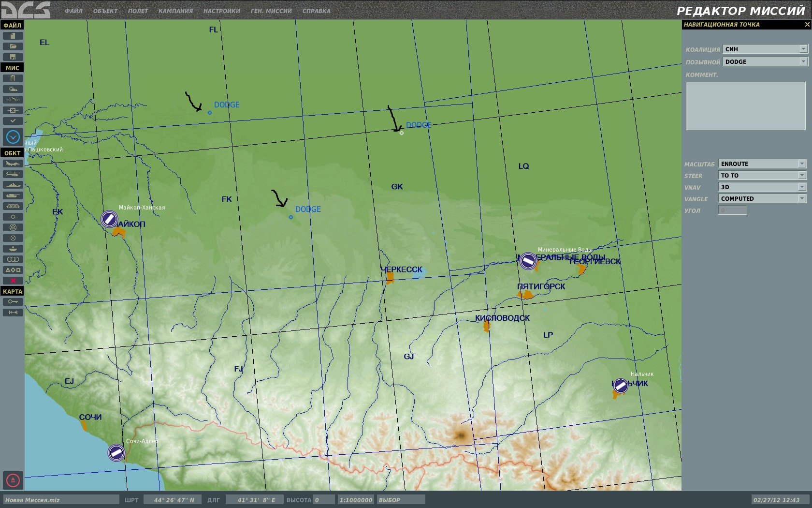Viewport: 812px width, 508px height.
Task: Select the helicopter group tool
Action: point(13,174)
